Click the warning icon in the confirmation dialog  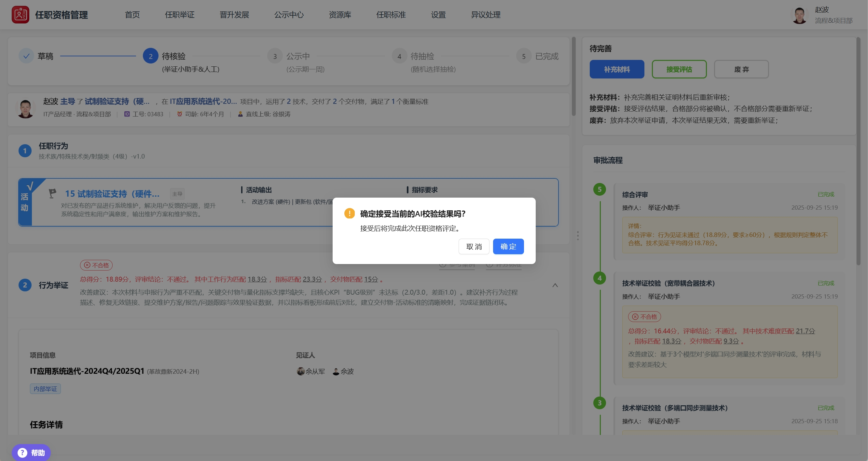[x=350, y=213]
